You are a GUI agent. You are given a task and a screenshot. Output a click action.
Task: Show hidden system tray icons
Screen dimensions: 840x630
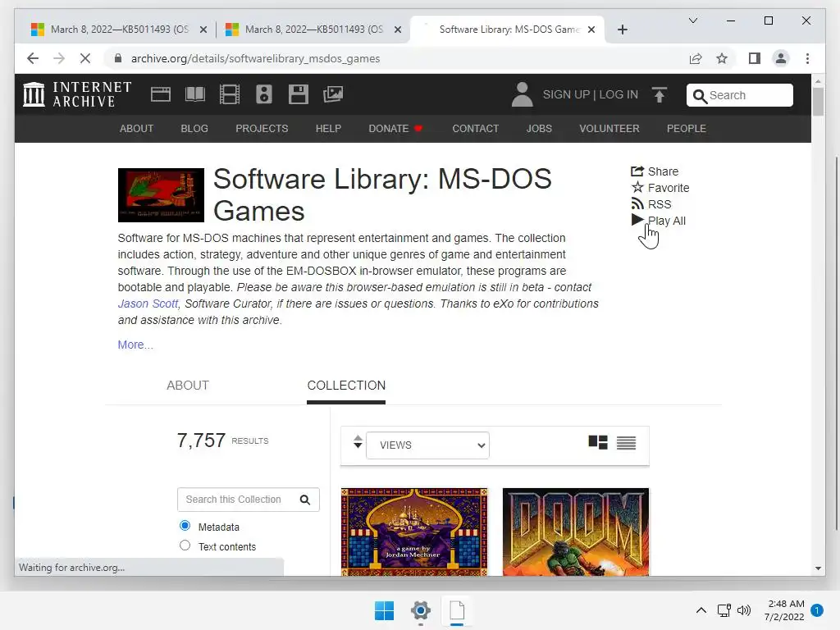coord(701,610)
